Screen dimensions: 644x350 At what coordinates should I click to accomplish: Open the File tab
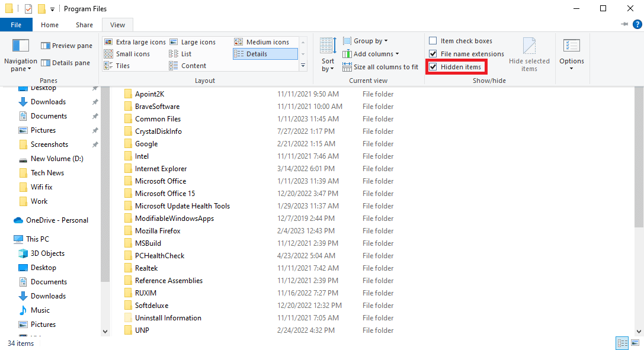pyautogui.click(x=16, y=25)
